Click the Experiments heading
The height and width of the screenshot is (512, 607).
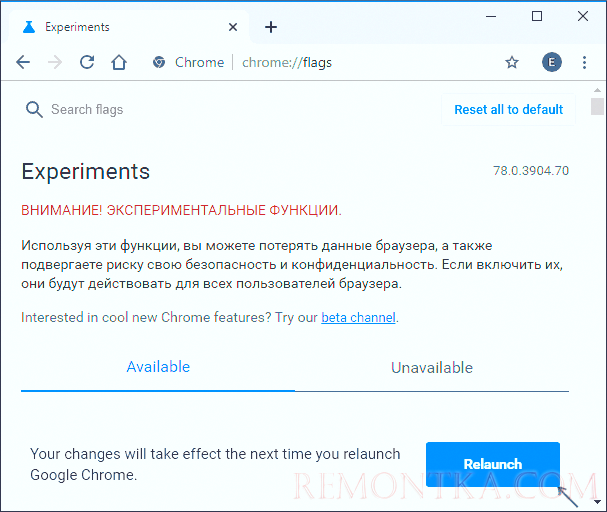86,171
